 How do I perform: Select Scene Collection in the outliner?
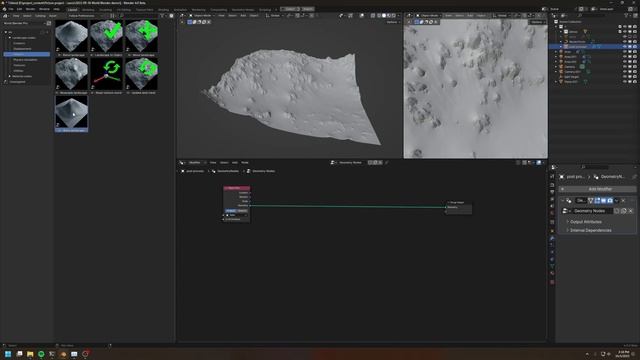(x=569, y=22)
